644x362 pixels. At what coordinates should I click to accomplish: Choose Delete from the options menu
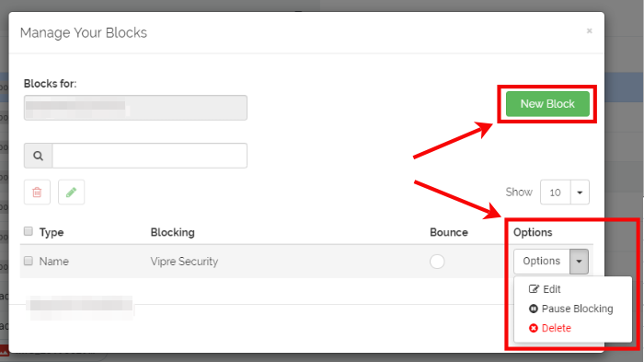point(556,328)
